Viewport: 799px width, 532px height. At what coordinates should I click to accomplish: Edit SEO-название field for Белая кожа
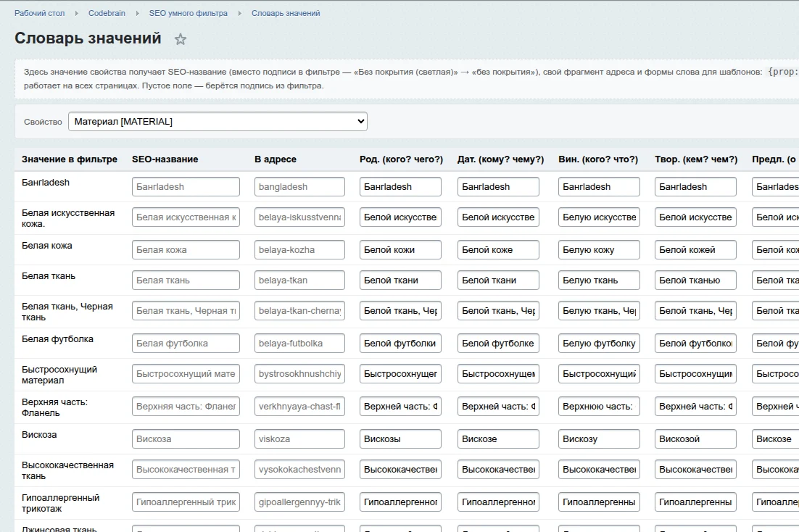point(186,250)
